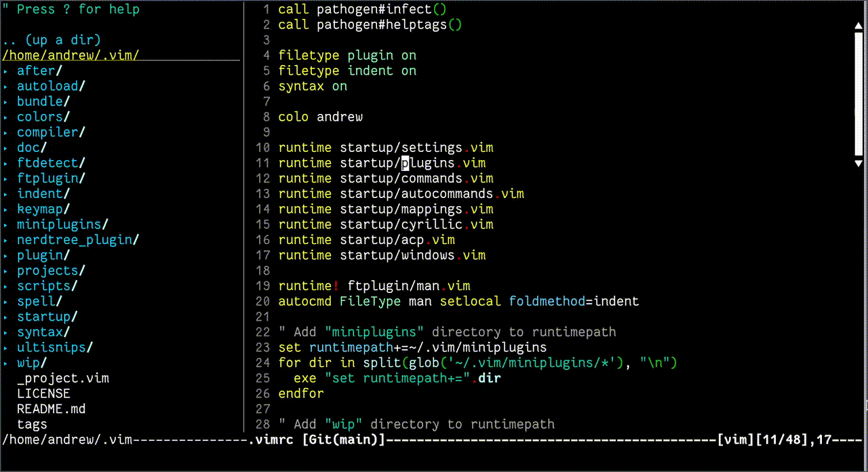Expand the ftplugin/ directory arrow

5,178
